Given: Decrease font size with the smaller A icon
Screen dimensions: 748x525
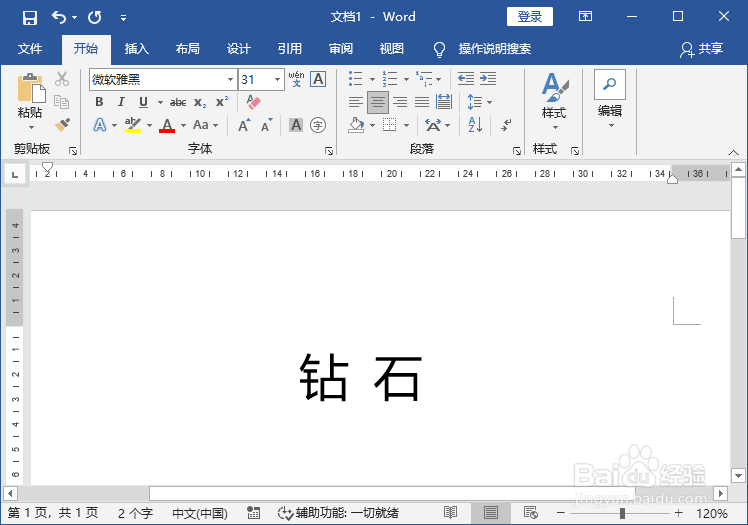Looking at the screenshot, I should tap(267, 125).
